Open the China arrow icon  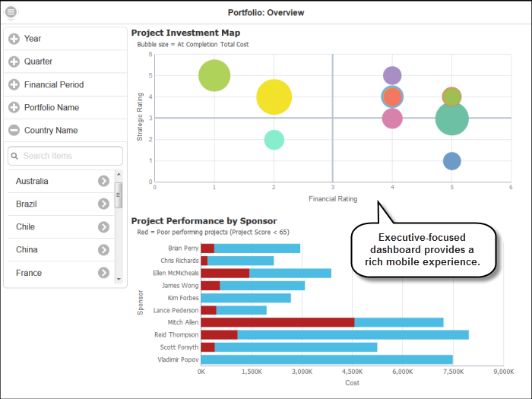(x=103, y=249)
